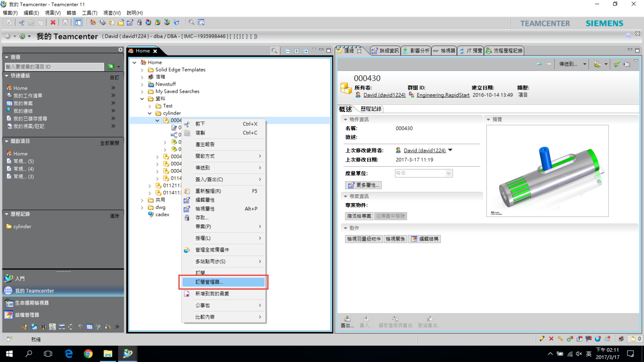
Task: Switch to the 詳細資訊 tab
Action: 385,51
